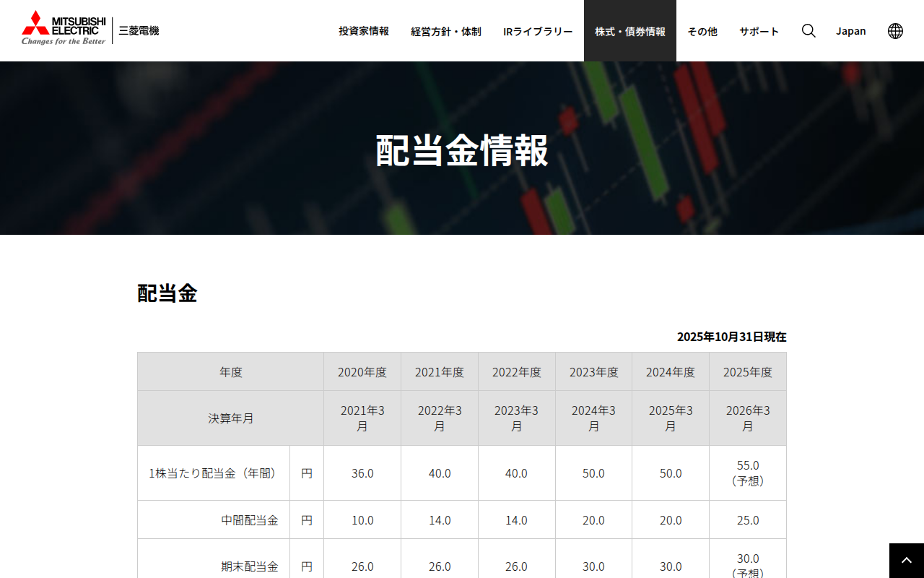This screenshot has height=578, width=924.
Task: Open the search magnifier icon
Action: [808, 30]
